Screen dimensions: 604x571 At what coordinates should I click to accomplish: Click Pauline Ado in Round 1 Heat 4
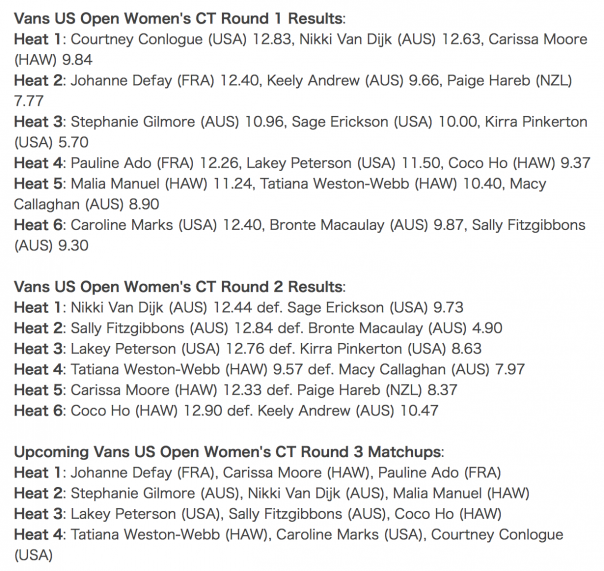click(111, 163)
